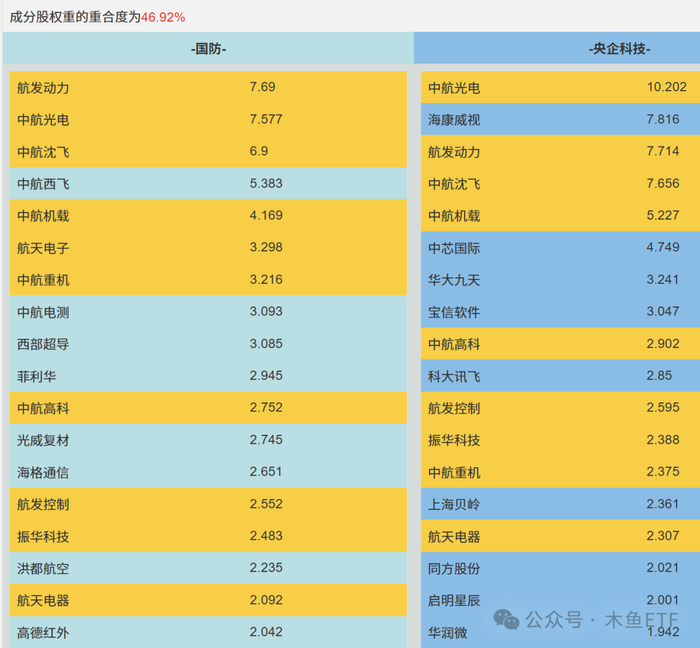
Task: Click the value 2.235
Action: click(266, 568)
